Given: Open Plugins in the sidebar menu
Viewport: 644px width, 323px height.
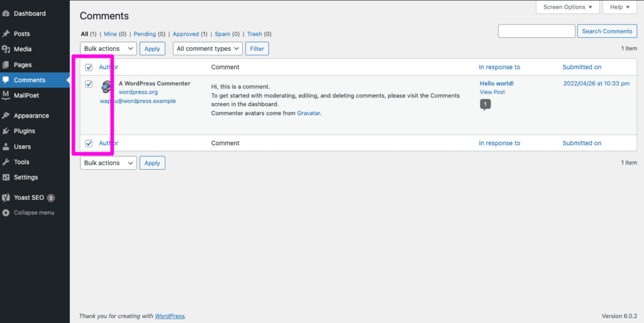Looking at the screenshot, I should [x=25, y=131].
